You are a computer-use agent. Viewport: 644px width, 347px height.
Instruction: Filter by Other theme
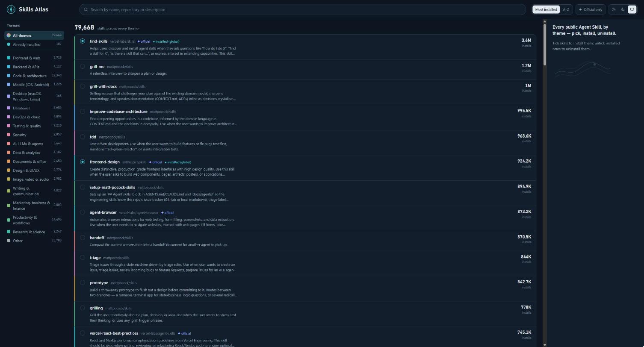pos(34,241)
